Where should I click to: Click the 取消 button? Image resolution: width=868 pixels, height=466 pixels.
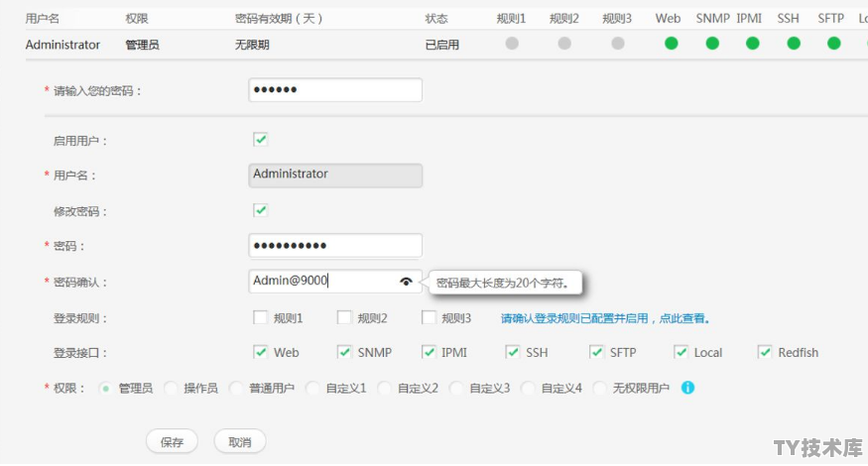(240, 441)
